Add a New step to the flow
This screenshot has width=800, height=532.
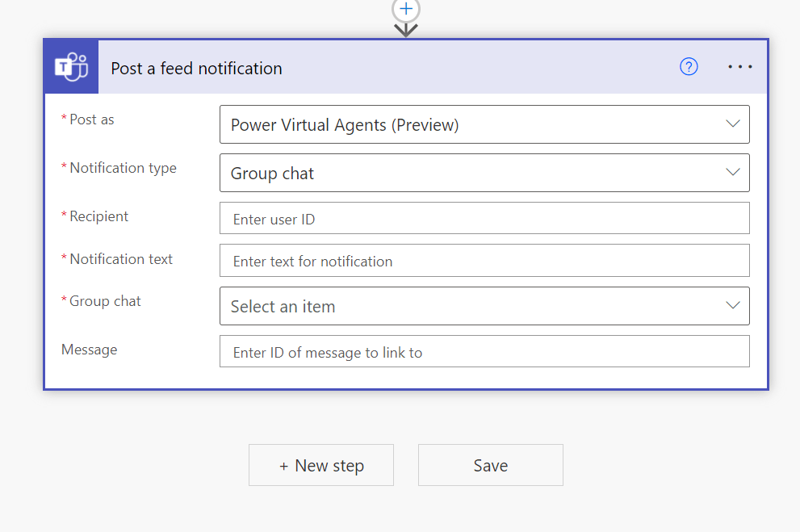pos(321,465)
